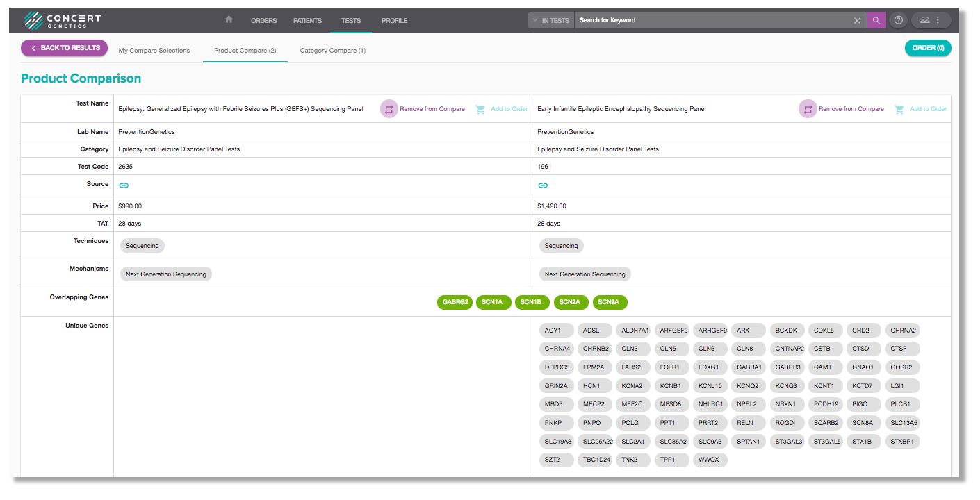Click compare icon for Early Infantile panel
Screen dimensions: 980x500
tap(808, 109)
